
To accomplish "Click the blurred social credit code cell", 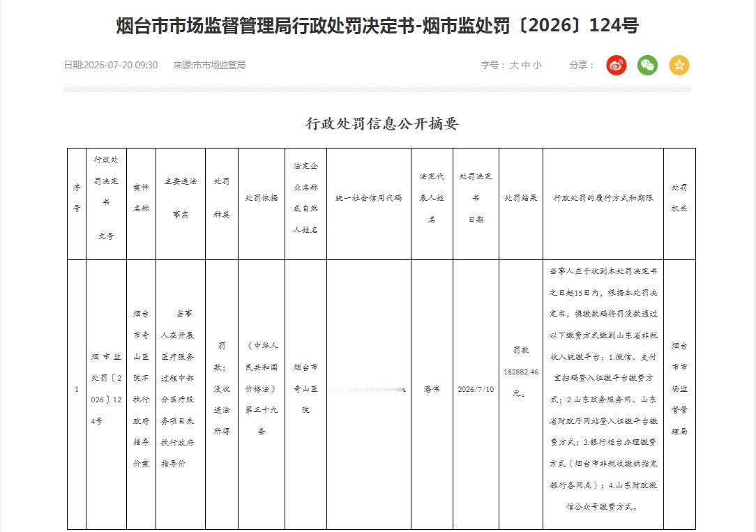I will [x=369, y=394].
